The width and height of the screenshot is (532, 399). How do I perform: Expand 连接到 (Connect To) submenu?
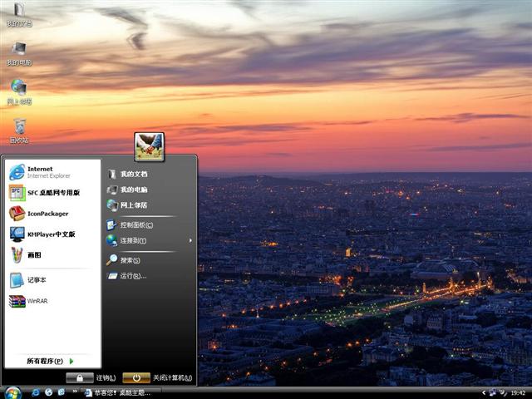coord(133,241)
